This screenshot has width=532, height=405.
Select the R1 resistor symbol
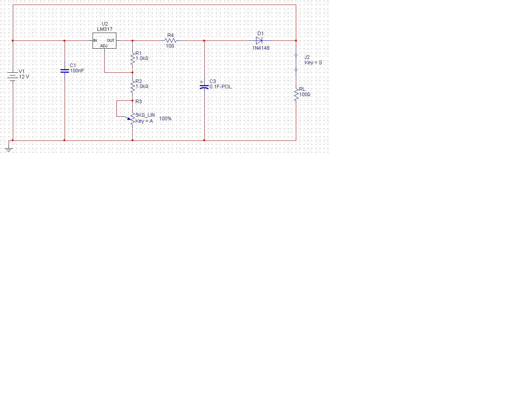133,58
